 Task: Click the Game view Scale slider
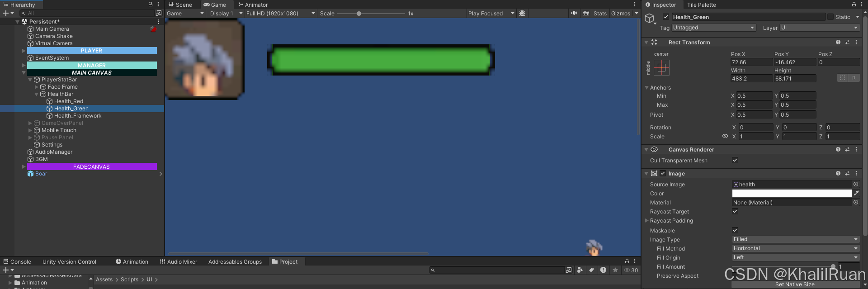(371, 14)
